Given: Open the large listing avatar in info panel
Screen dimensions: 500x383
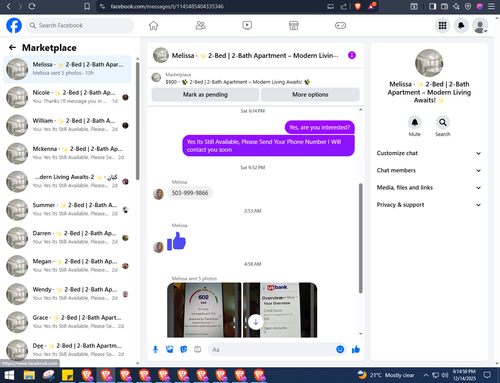Looking at the screenshot, I should [x=429, y=63].
